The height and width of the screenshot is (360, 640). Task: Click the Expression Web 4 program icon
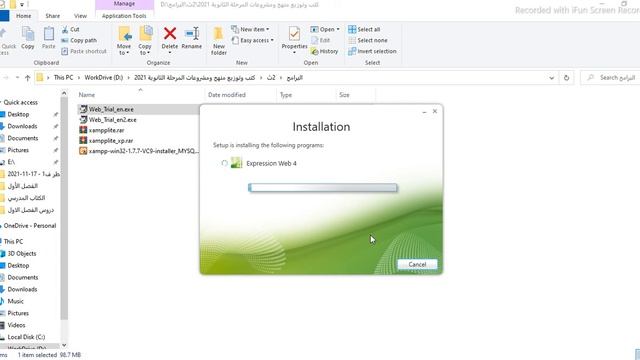(x=236, y=163)
